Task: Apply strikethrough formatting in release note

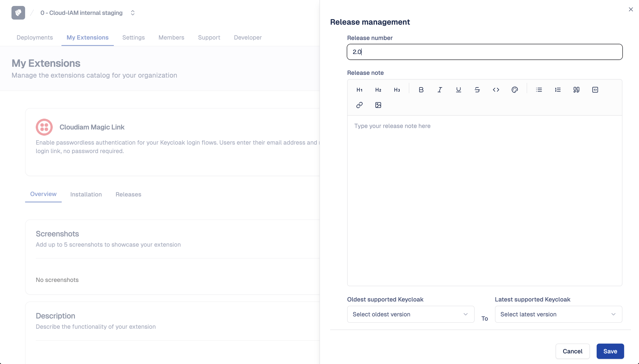Action: tap(477, 90)
